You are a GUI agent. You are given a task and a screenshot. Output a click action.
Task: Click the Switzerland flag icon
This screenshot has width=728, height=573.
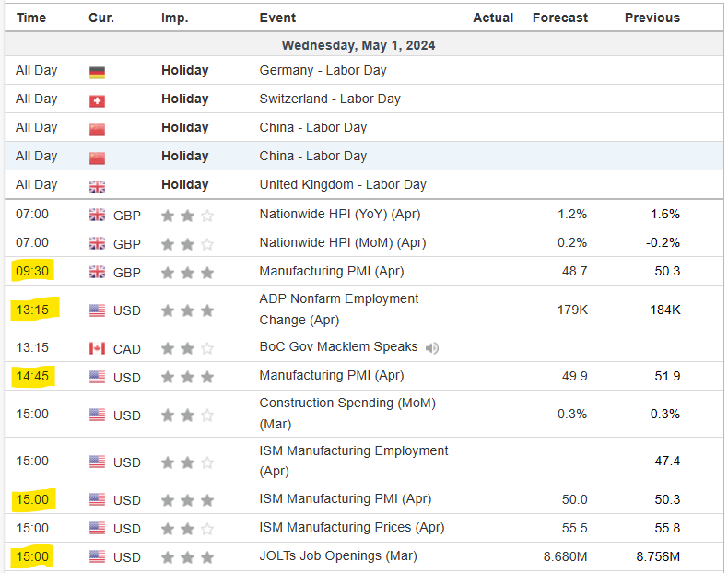pos(97,99)
